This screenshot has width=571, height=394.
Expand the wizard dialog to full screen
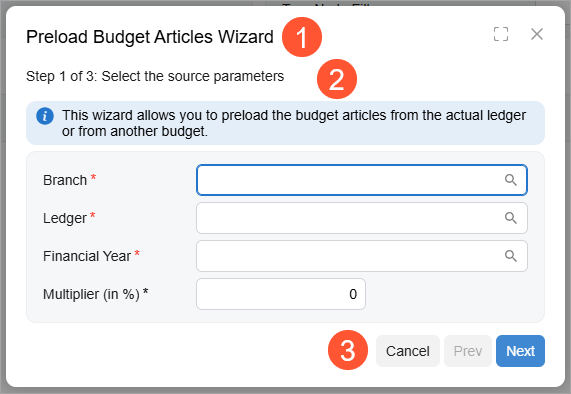[x=501, y=34]
